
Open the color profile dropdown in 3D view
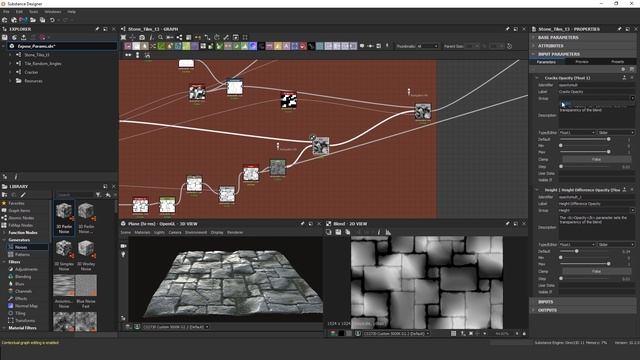[x=176, y=327]
